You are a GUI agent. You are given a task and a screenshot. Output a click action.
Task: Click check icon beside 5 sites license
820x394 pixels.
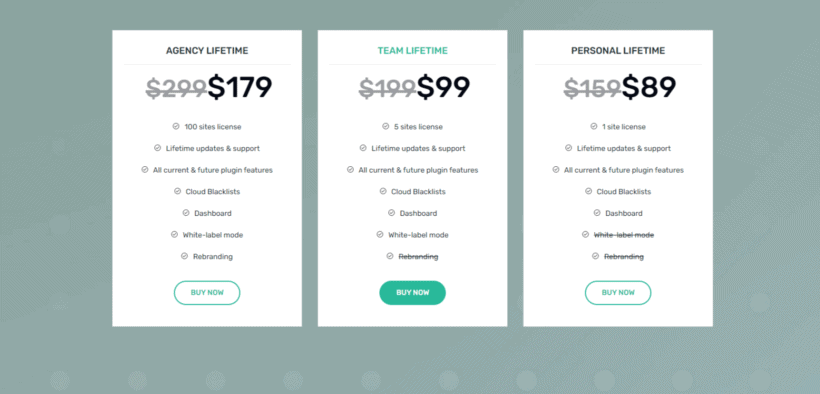[385, 127]
